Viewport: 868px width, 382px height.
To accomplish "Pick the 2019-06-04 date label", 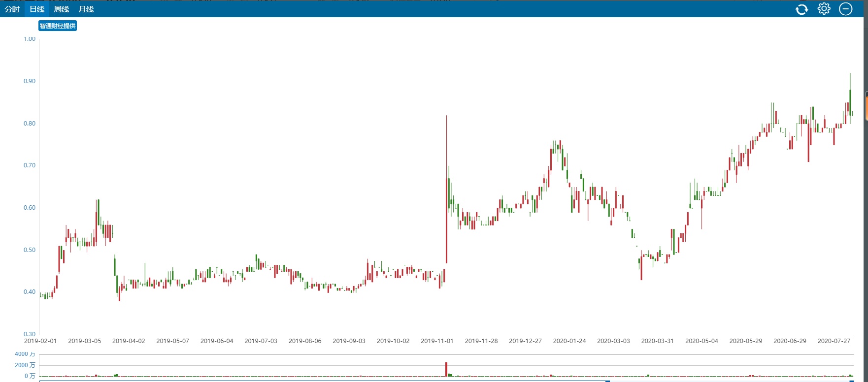I will click(x=217, y=341).
